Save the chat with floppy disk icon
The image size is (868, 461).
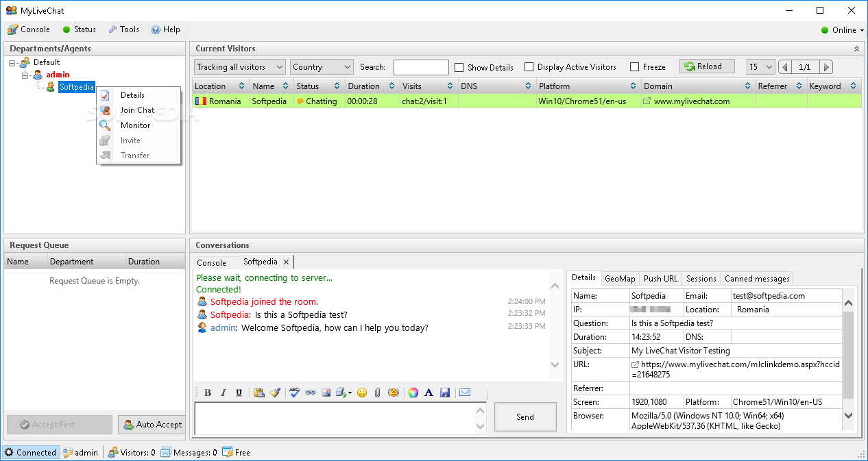click(445, 393)
